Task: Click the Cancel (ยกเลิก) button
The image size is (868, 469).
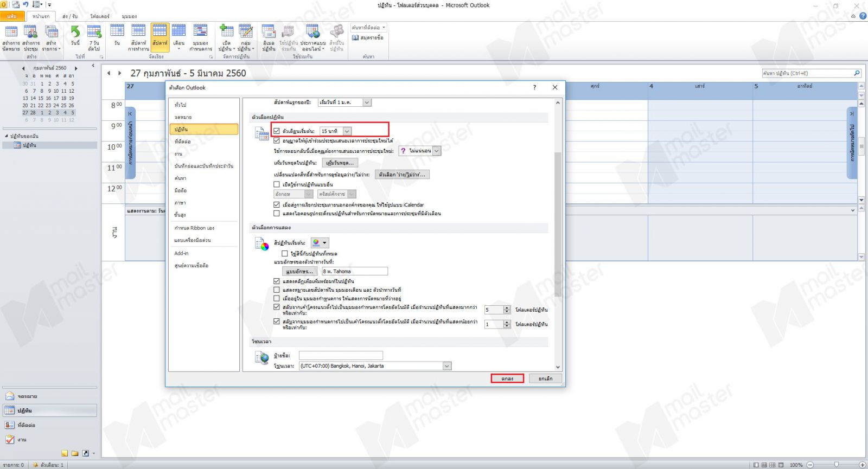Action: tap(545, 378)
